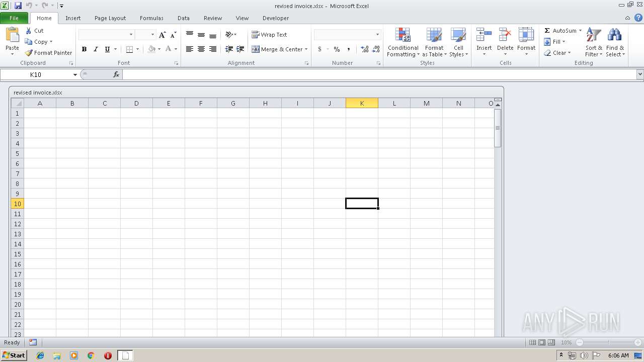Screen dimensions: 644x362
Task: Apply Middle Align vertical alignment
Action: coord(201,35)
